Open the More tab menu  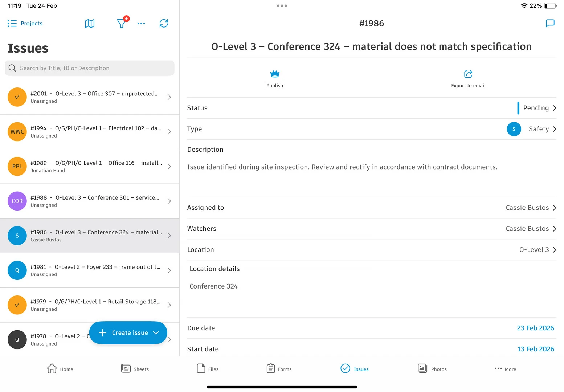pyautogui.click(x=505, y=369)
